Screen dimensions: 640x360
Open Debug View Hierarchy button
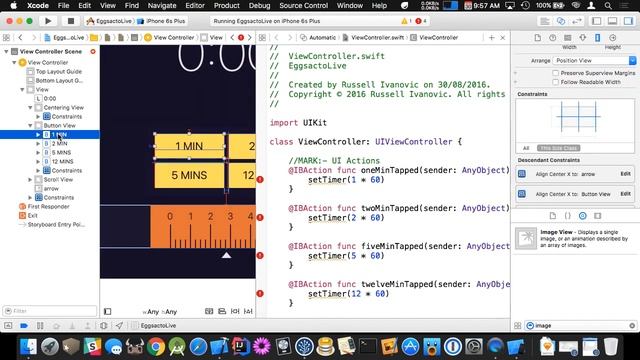tap(104, 325)
